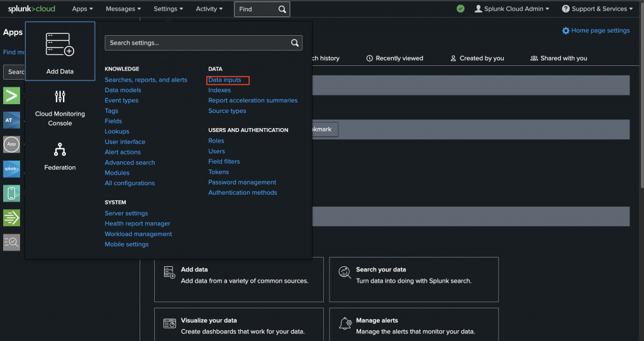Viewport: 644px width, 341px height.
Task: Open the Server settings link
Action: click(x=126, y=214)
